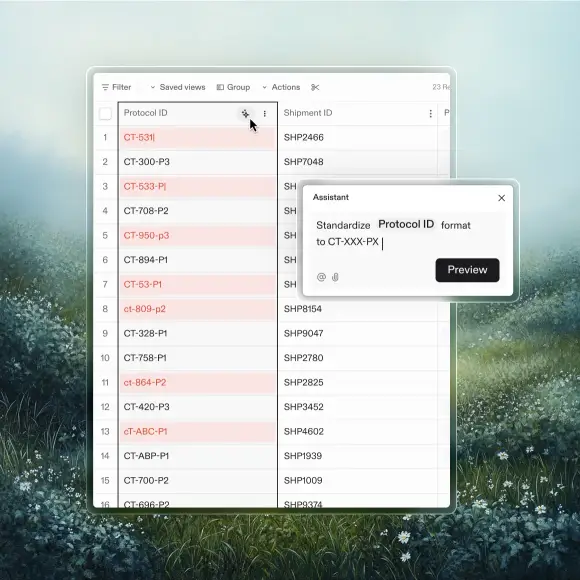The width and height of the screenshot is (580, 580).
Task: Select cell CT-531
Action: pos(198,138)
